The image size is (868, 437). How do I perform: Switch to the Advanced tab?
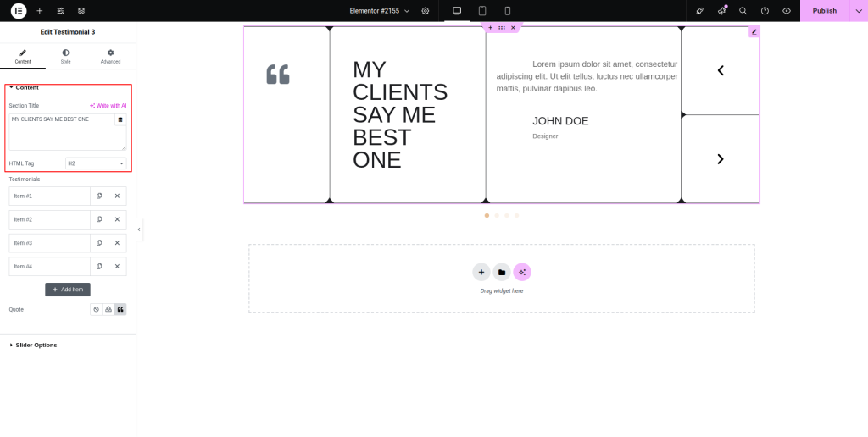click(x=110, y=57)
